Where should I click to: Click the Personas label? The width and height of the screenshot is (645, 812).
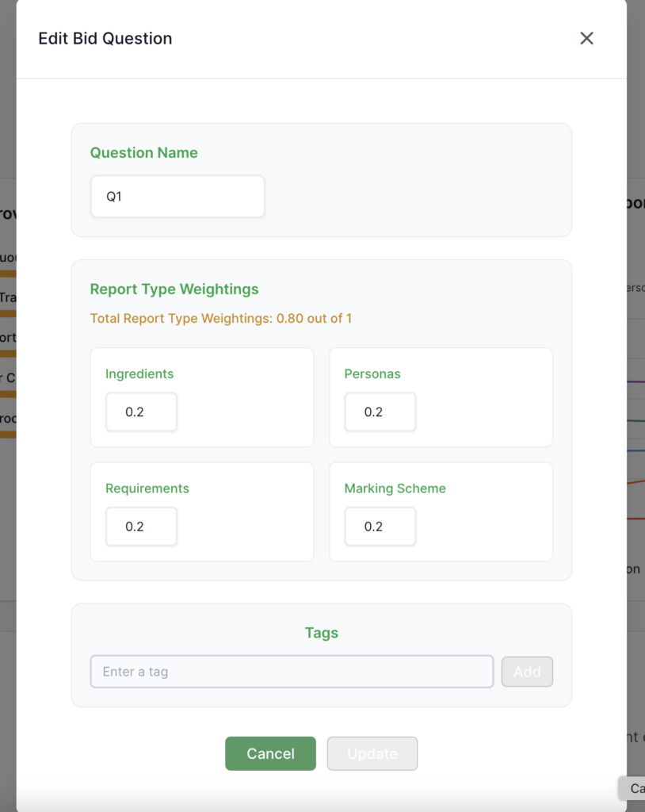tap(372, 373)
